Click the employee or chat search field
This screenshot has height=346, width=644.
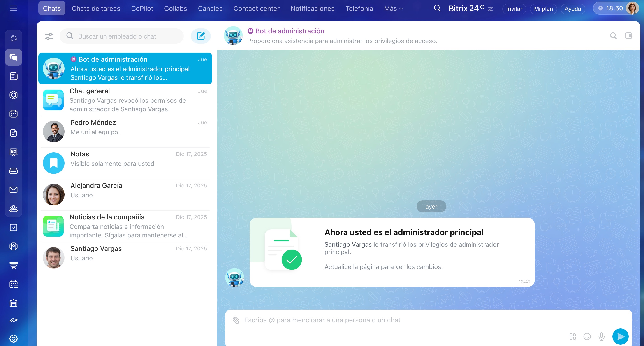pos(122,36)
